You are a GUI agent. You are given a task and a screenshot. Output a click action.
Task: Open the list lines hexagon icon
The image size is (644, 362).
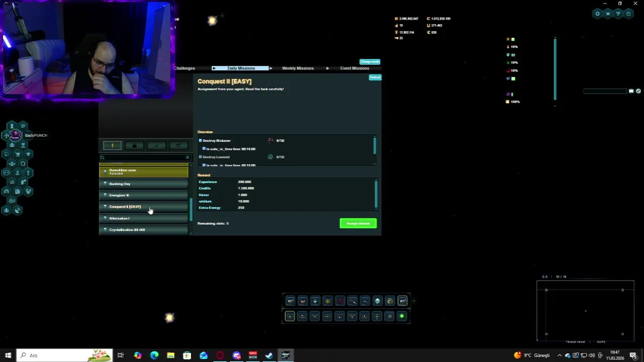click(x=23, y=126)
